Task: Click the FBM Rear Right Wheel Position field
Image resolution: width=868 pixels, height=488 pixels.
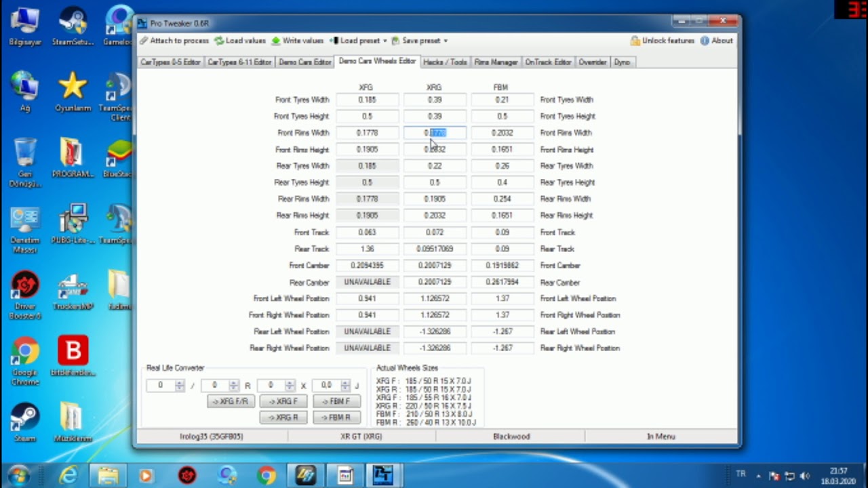Action: click(x=502, y=348)
